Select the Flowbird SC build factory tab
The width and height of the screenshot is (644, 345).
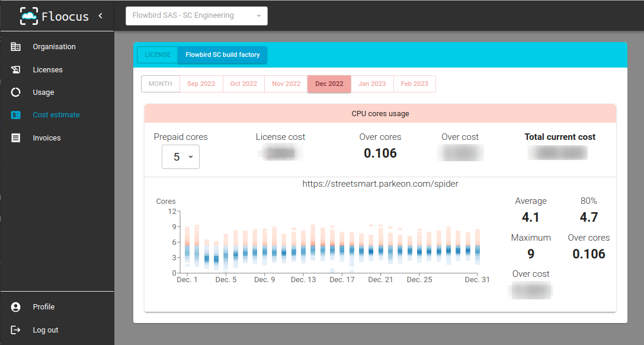(222, 55)
